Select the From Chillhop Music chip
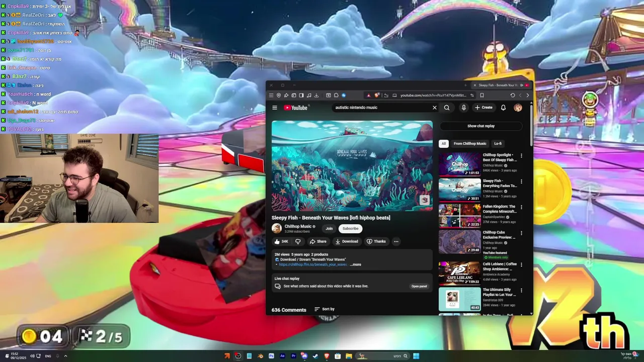 click(470, 144)
